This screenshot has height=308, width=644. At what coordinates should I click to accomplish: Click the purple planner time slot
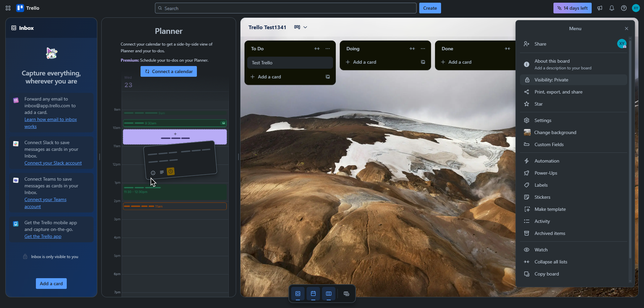[175, 137]
